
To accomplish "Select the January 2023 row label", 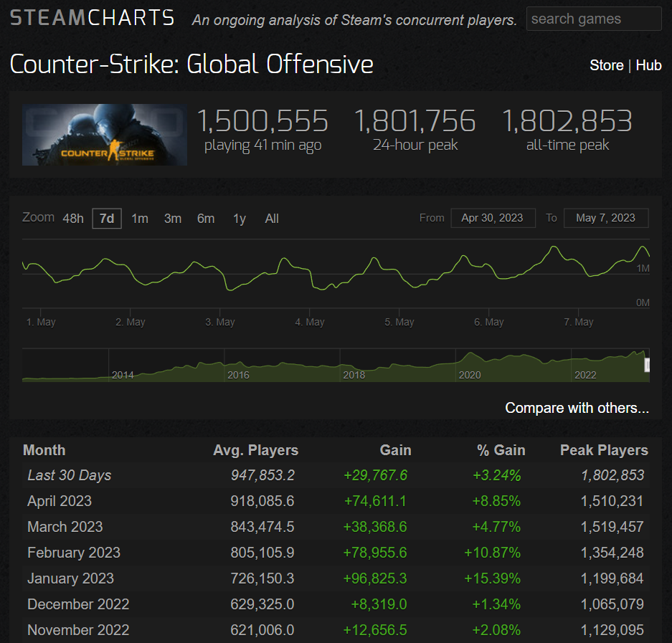I will coord(70,578).
